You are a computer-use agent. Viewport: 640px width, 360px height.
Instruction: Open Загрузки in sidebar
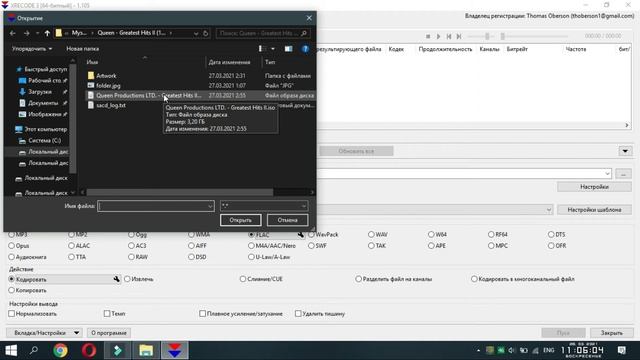(40, 92)
